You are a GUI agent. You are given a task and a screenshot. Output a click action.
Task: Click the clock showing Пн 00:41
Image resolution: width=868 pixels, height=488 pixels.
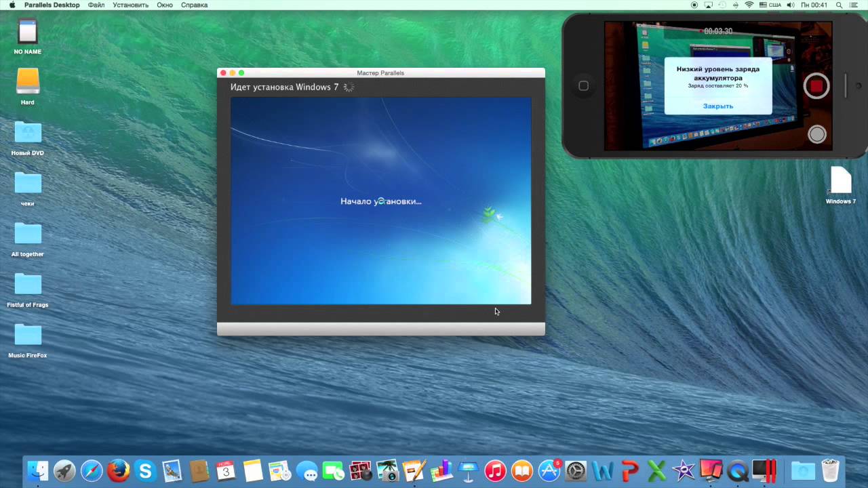(814, 5)
